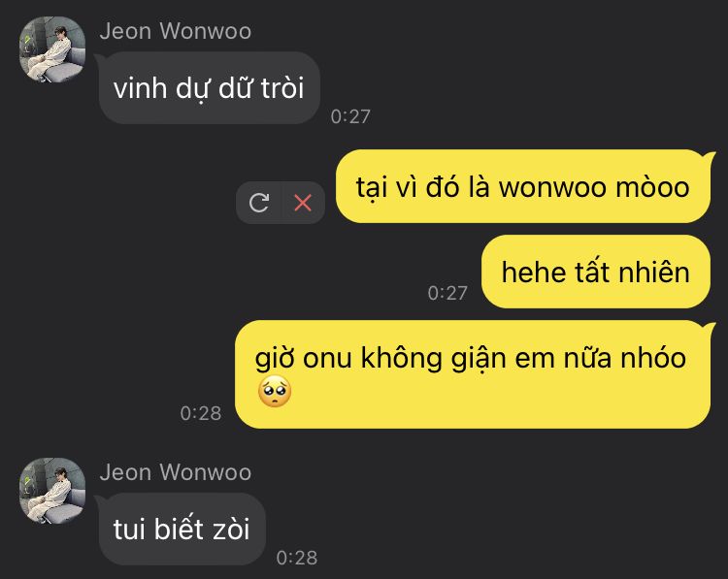Viewport: 728px width, 579px height.
Task: Cancel failed message with red X
Action: point(303,203)
